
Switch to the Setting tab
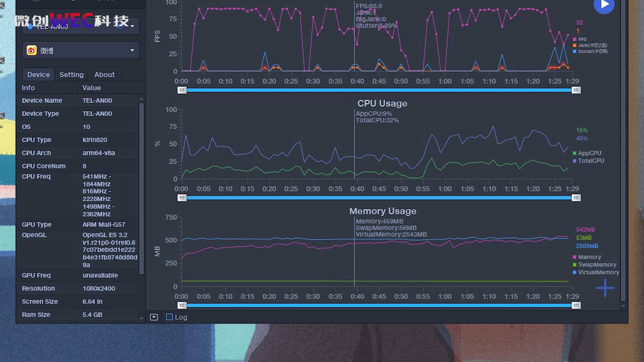pos(71,74)
